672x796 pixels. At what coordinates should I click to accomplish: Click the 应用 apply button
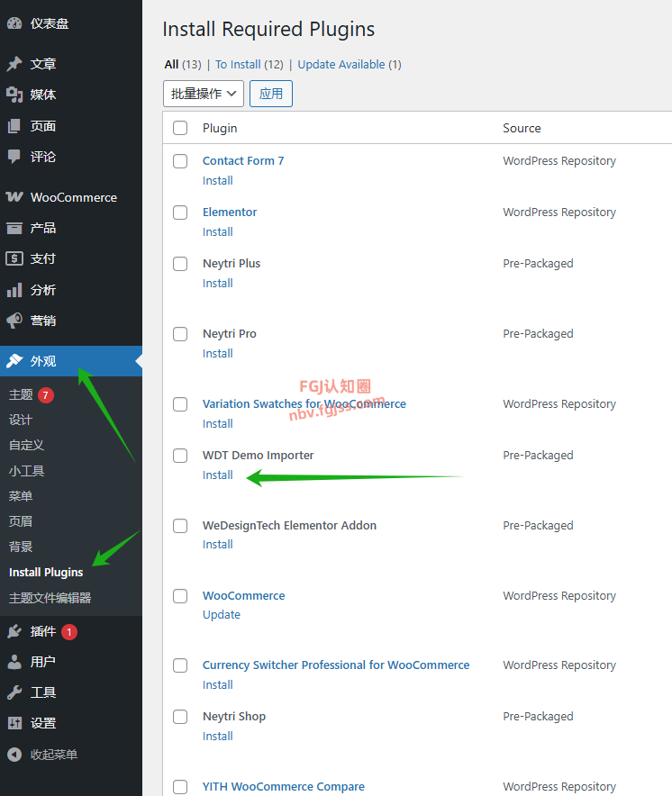click(x=271, y=94)
